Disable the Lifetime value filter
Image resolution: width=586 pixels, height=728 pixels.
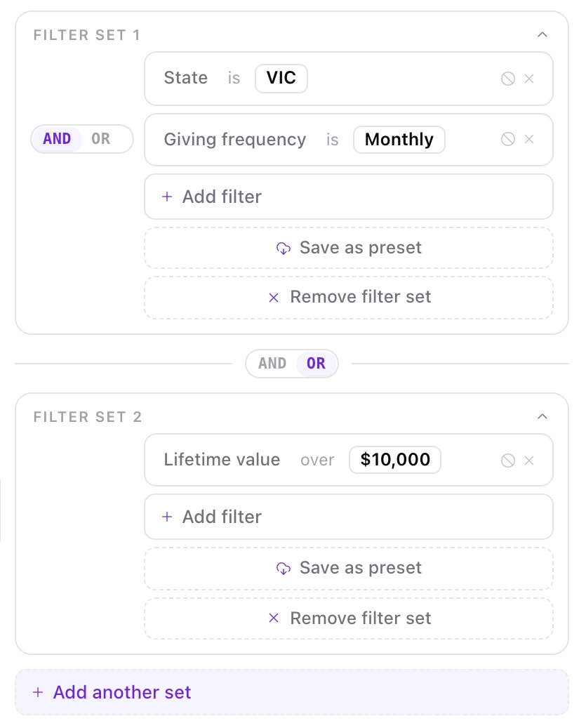pyautogui.click(x=507, y=461)
